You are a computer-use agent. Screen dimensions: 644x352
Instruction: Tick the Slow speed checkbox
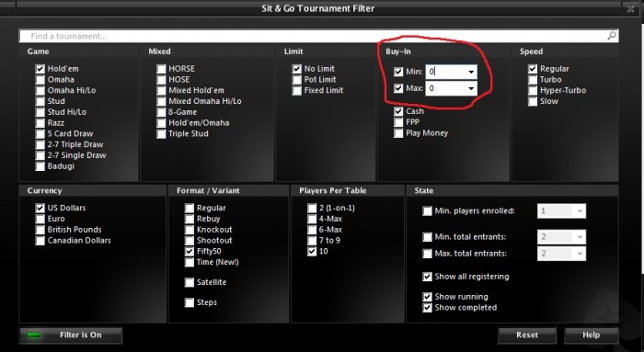point(533,101)
